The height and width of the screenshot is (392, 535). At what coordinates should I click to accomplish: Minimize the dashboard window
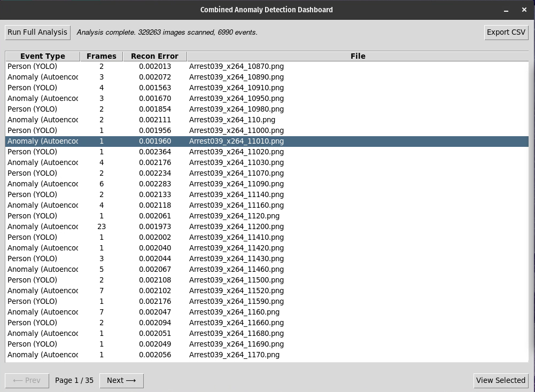[506, 10]
